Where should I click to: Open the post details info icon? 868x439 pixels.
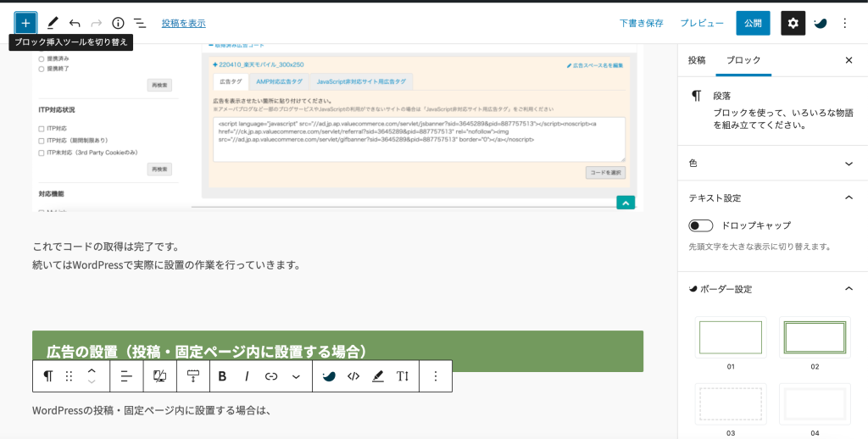tap(118, 23)
